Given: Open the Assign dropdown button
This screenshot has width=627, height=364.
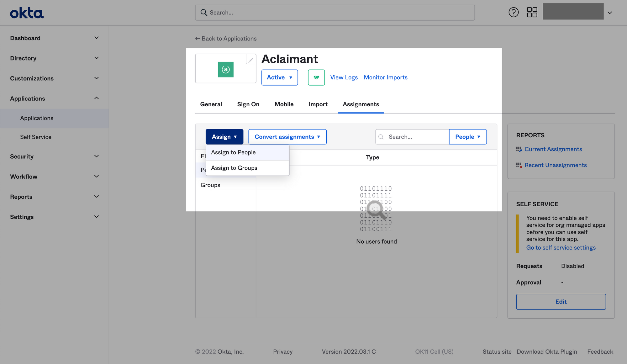Looking at the screenshot, I should pyautogui.click(x=224, y=137).
